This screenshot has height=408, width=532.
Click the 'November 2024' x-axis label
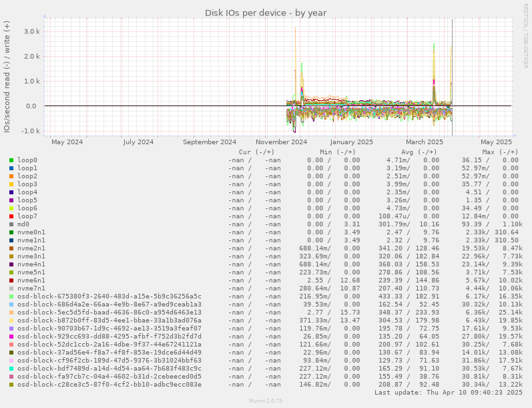tap(281, 142)
